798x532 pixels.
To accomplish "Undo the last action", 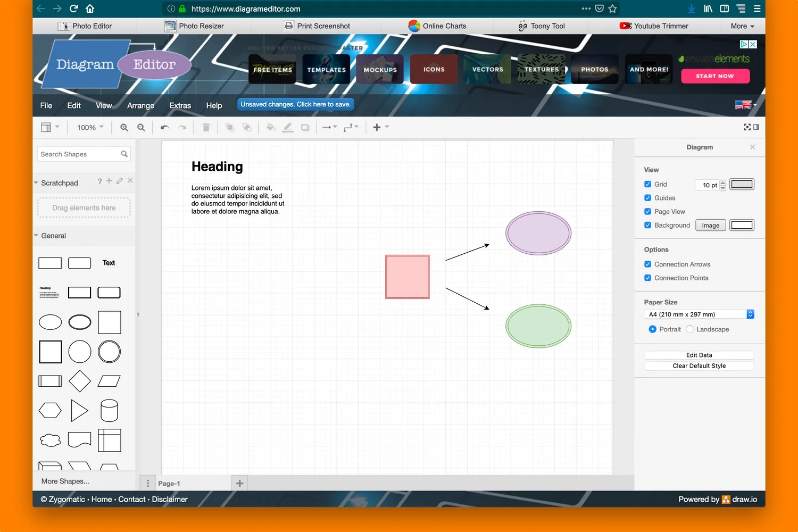I will tap(165, 128).
